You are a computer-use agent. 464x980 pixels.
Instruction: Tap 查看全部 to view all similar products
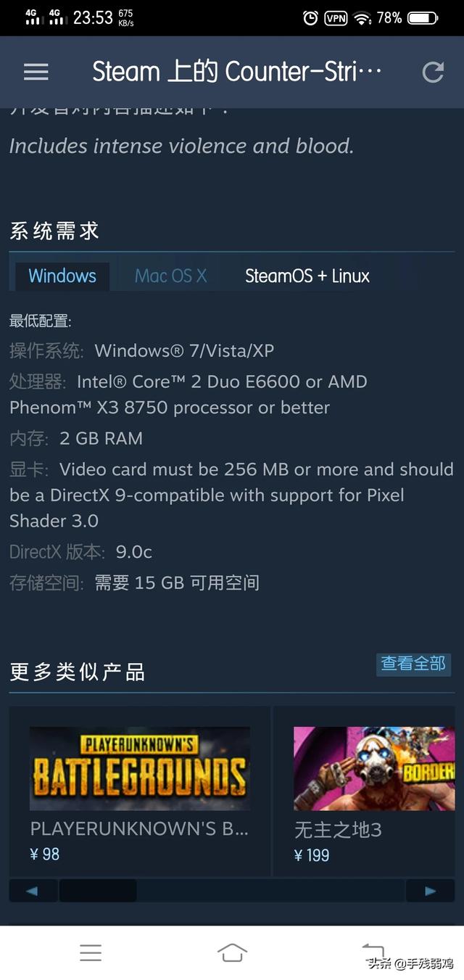[413, 664]
